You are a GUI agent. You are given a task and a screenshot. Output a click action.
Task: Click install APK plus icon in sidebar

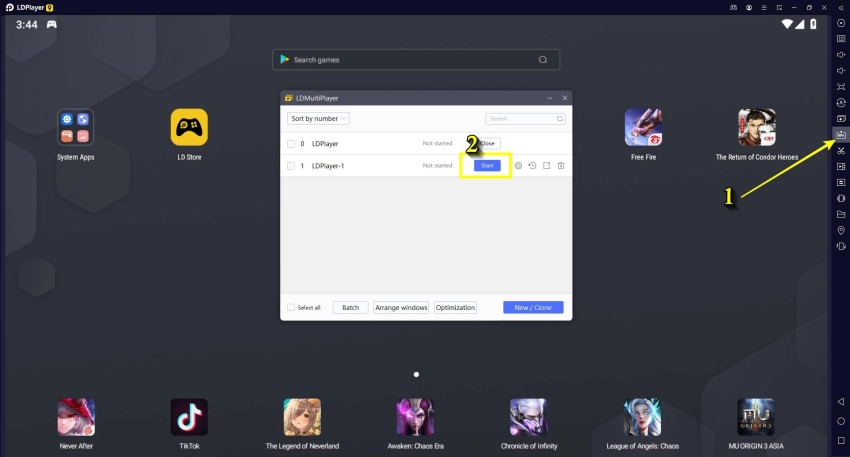coord(841,118)
